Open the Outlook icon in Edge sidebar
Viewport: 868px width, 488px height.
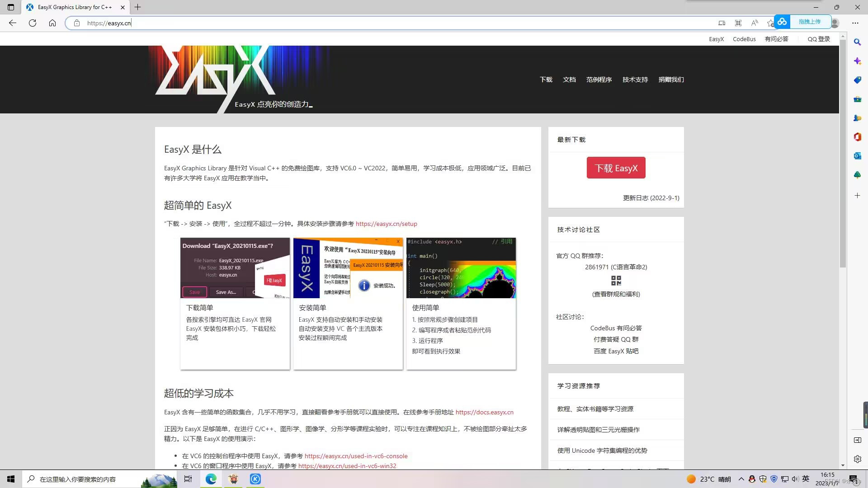coord(857,156)
